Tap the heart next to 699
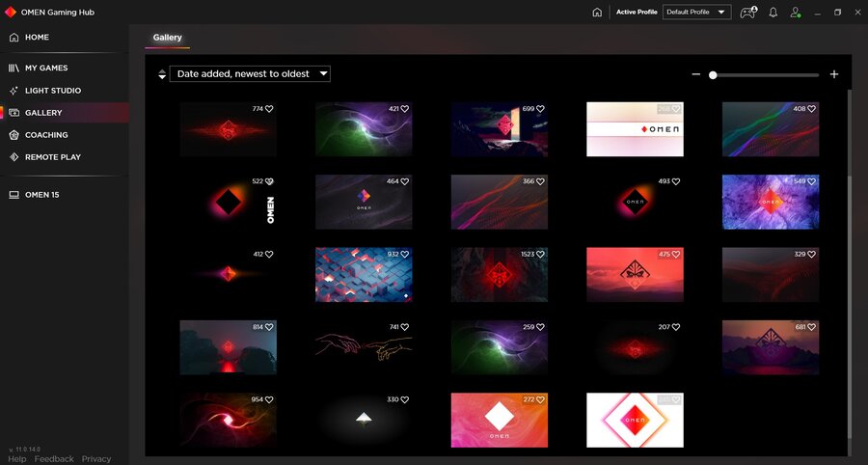This screenshot has width=868, height=465. (540, 109)
